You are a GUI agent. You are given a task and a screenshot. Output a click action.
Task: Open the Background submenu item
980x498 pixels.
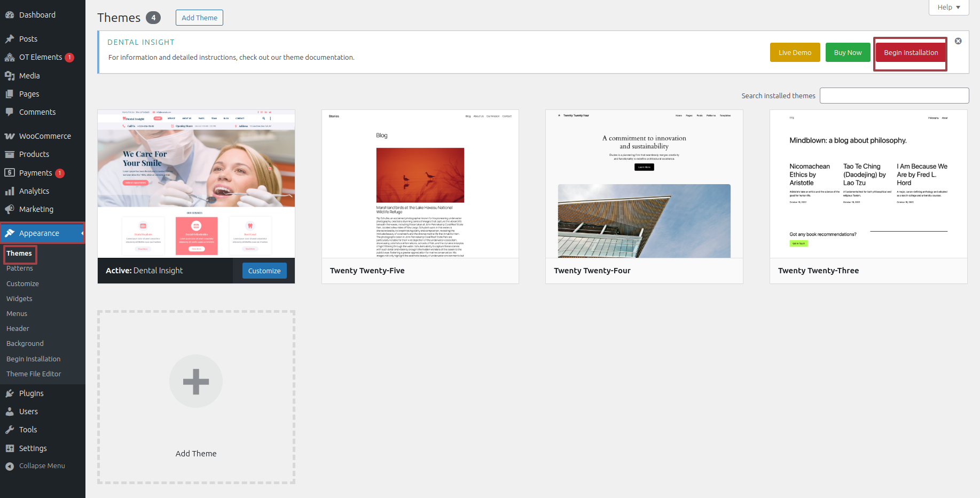25,344
